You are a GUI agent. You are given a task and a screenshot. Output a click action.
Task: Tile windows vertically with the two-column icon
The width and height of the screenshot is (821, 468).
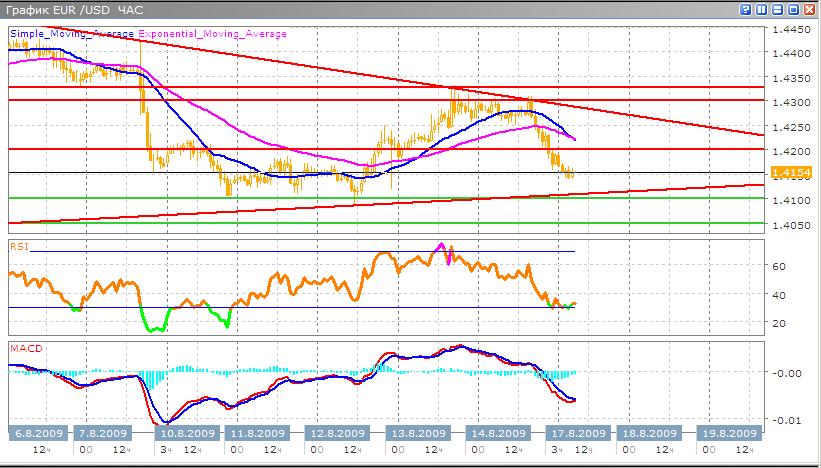tap(761, 9)
